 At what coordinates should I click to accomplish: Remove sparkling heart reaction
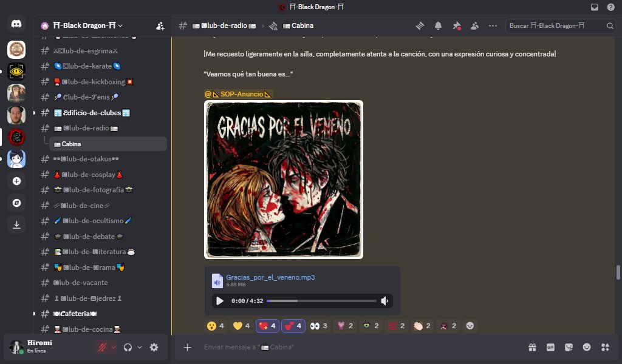[267, 326]
